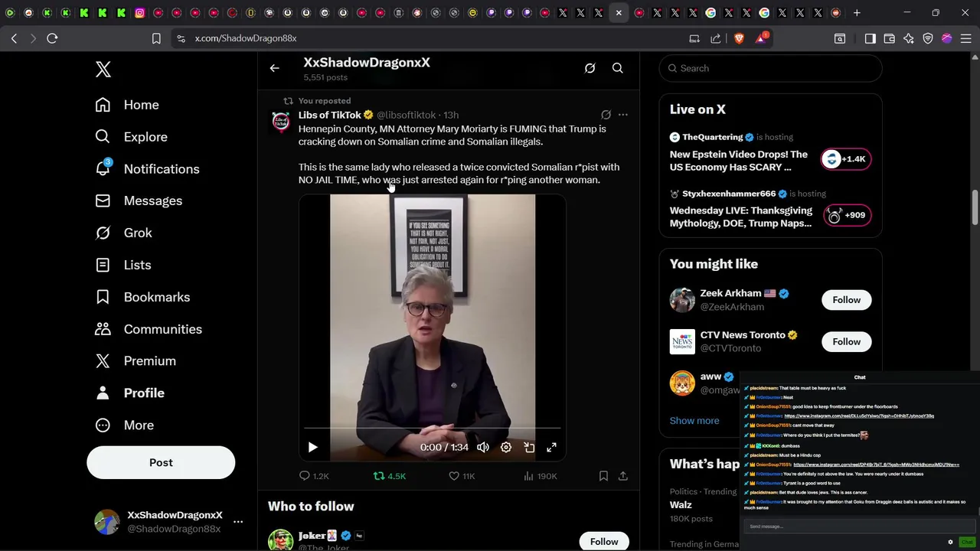Open Brave Wallet icon
Viewport: 980px width, 551px height.
tap(889, 38)
